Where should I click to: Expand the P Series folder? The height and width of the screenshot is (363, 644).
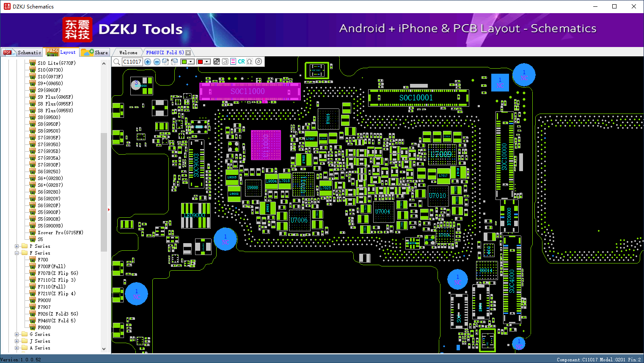pos(17,246)
